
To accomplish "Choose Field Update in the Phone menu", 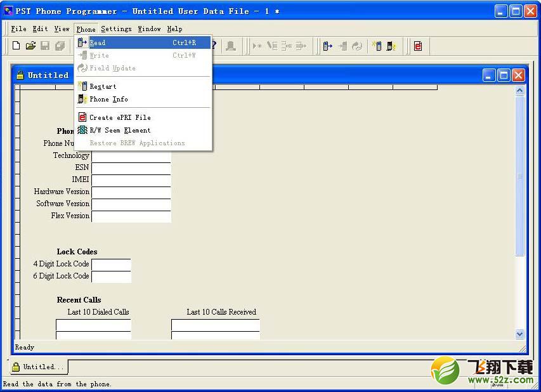I will point(143,68).
